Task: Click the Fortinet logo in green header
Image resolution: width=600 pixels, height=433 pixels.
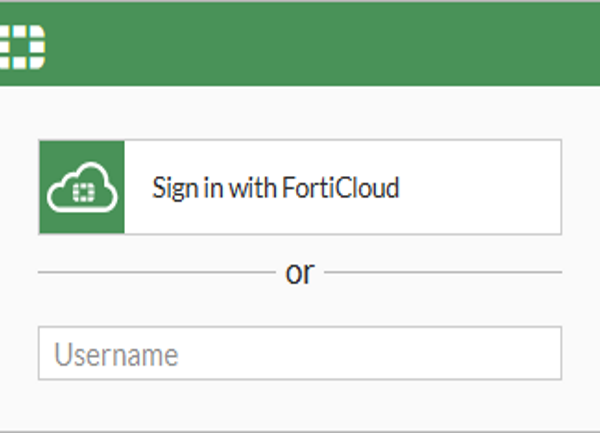Action: (x=22, y=47)
